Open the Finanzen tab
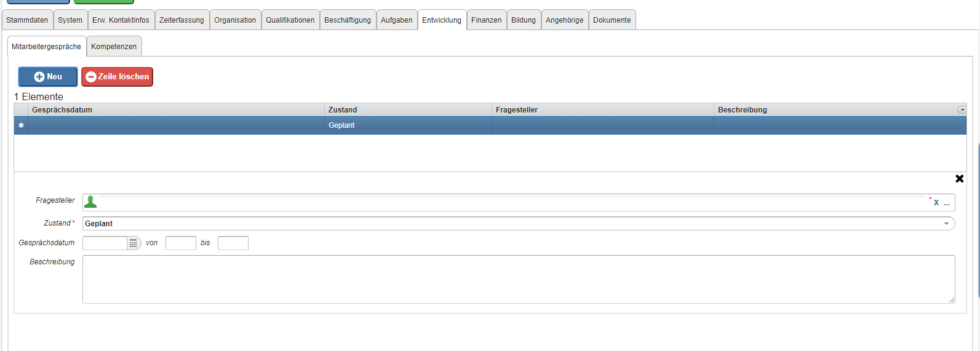 click(486, 20)
